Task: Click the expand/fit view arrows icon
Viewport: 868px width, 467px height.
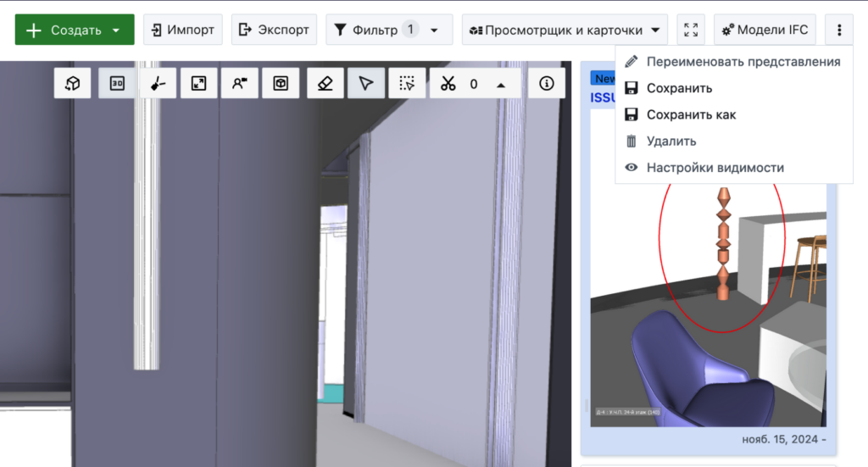Action: pos(198,83)
